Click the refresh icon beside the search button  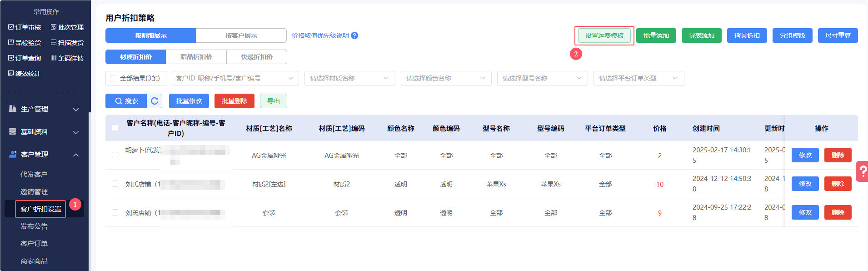point(155,101)
